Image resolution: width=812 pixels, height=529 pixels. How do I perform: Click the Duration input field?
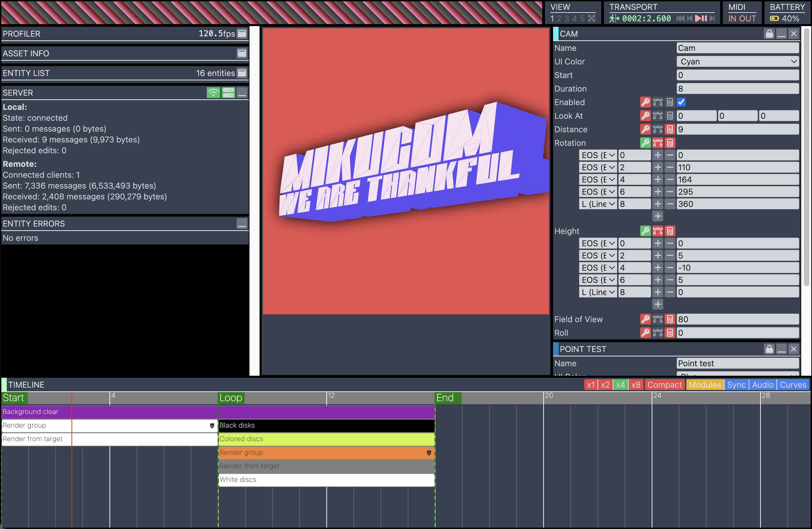pyautogui.click(x=737, y=89)
